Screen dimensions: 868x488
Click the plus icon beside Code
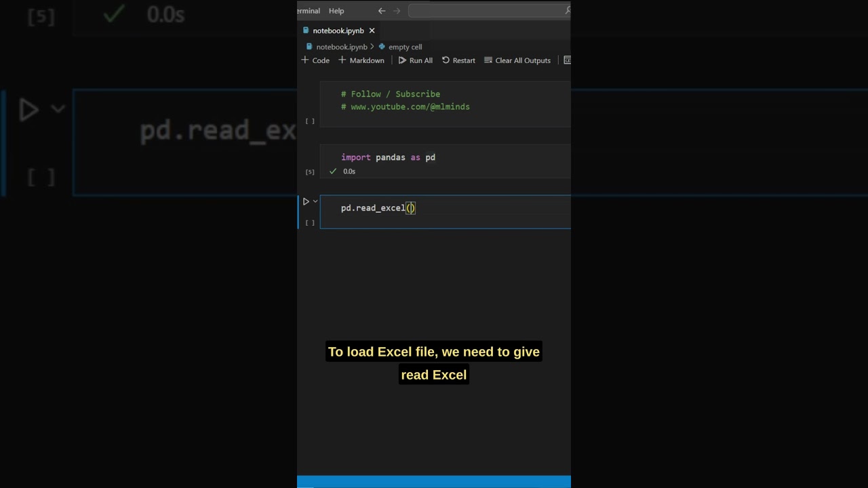(x=304, y=60)
